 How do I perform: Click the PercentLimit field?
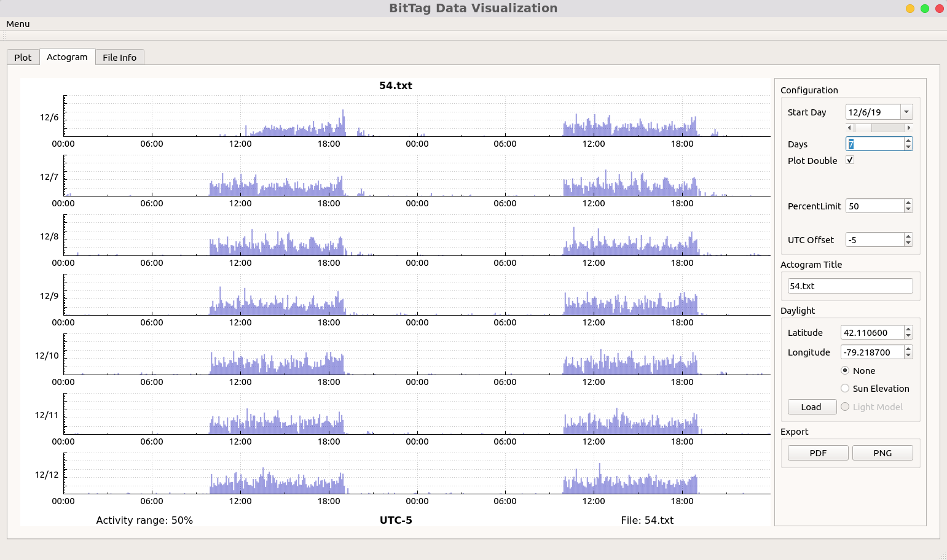coord(875,206)
